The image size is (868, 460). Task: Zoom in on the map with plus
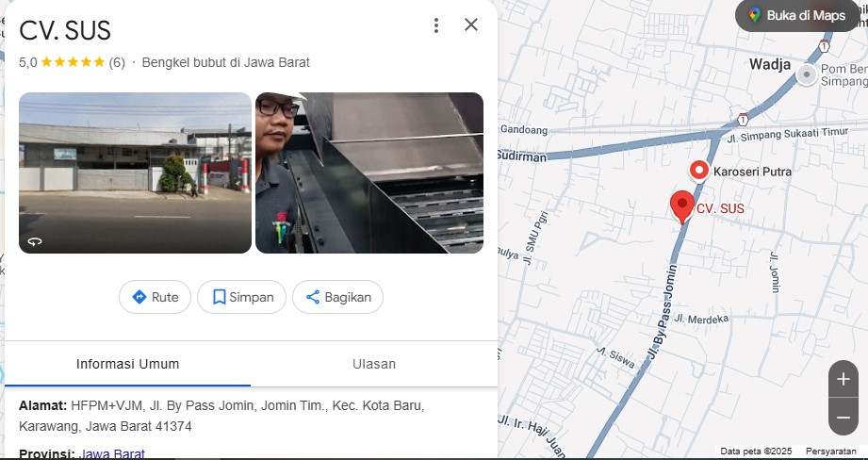(x=843, y=379)
